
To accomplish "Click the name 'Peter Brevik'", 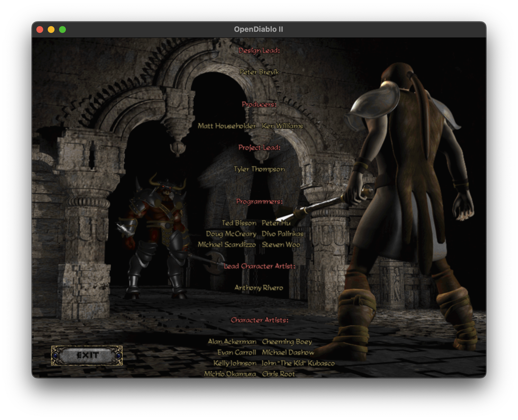I will 259,72.
